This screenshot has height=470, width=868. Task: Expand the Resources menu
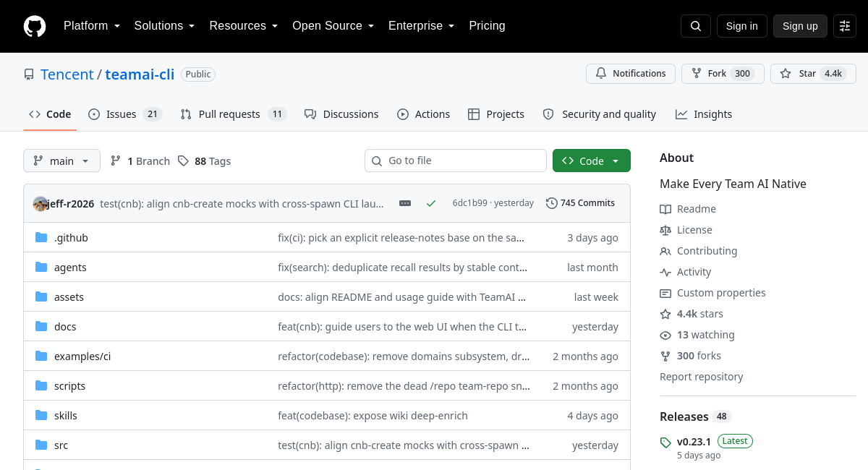(x=244, y=26)
